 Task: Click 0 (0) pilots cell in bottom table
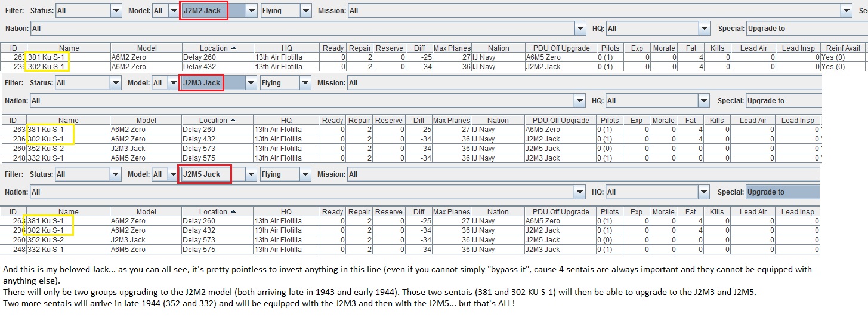(x=610, y=239)
